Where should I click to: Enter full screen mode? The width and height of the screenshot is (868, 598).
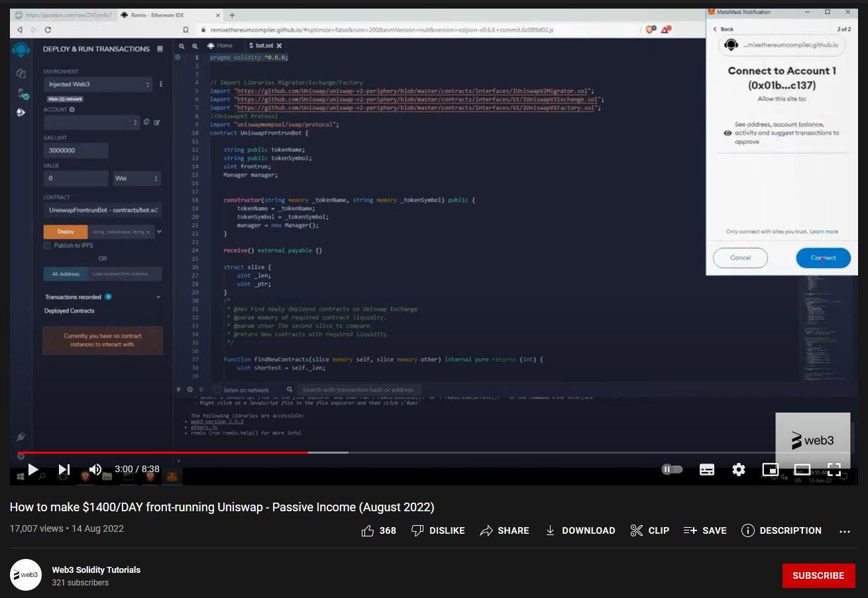(834, 470)
